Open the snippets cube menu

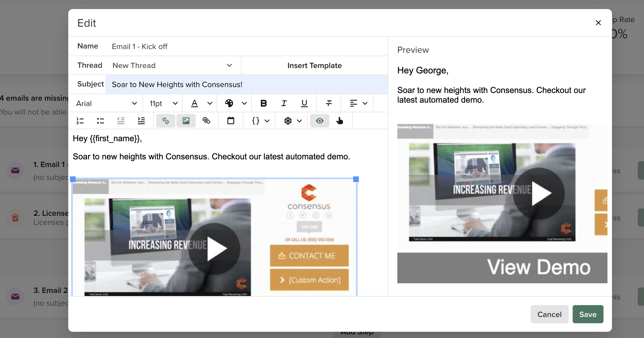pyautogui.click(x=293, y=121)
